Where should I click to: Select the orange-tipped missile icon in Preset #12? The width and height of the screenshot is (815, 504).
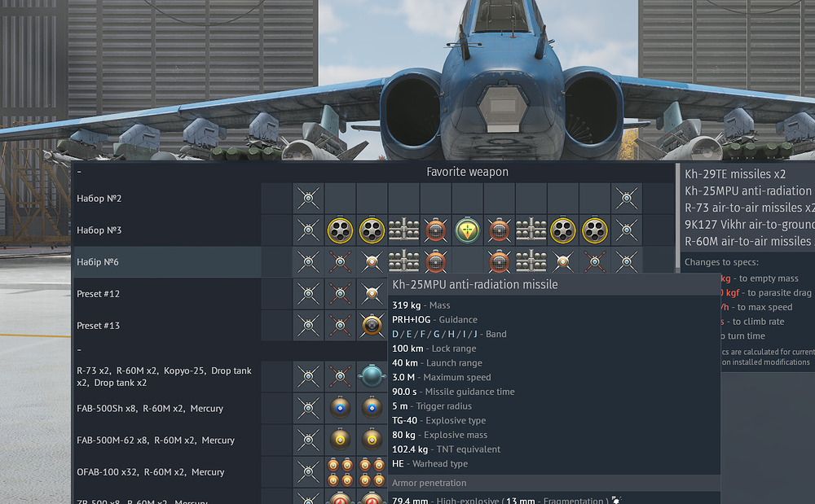coord(372,294)
